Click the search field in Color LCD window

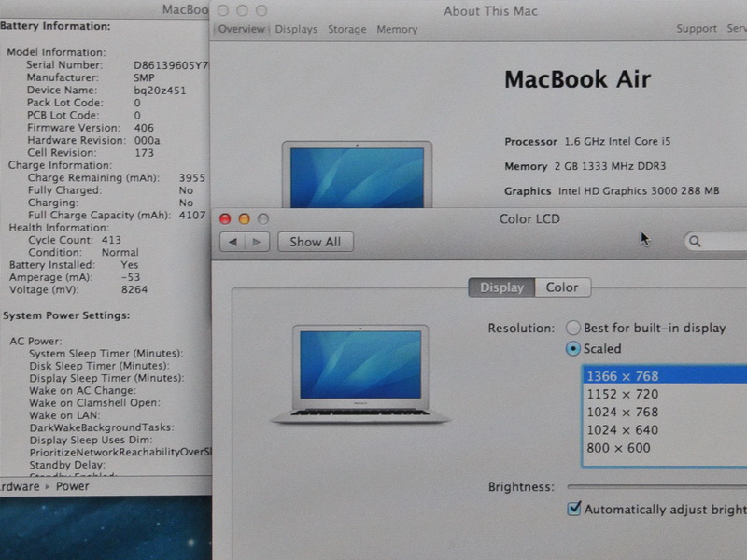click(715, 242)
